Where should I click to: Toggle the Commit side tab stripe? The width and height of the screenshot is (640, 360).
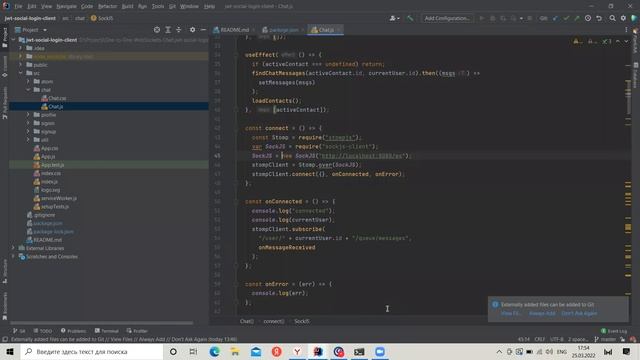pos(4,67)
